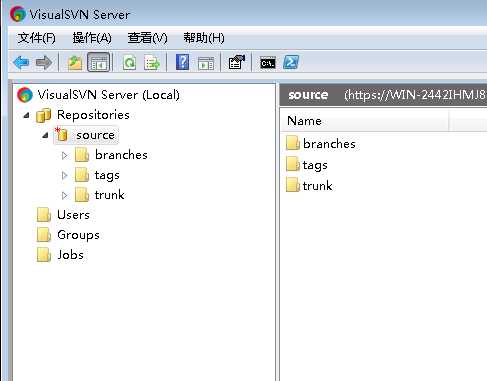The height and width of the screenshot is (381, 487).
Task: Collapse the Repositories tree node
Action: (x=26, y=116)
